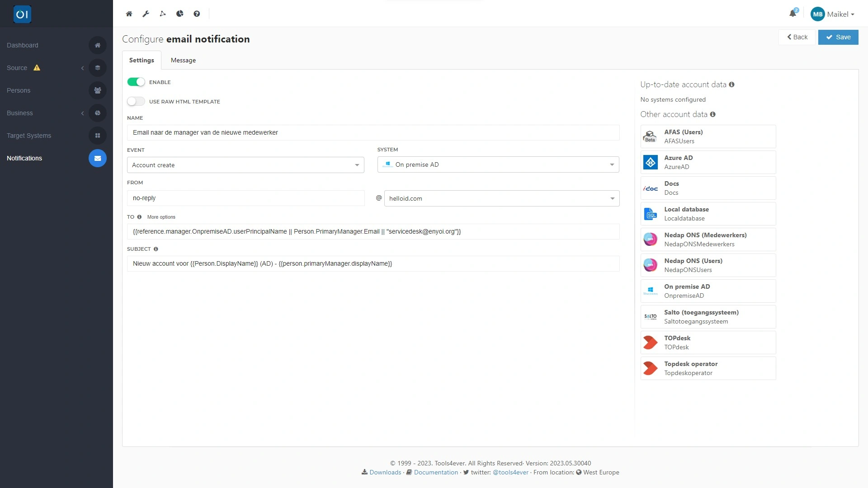The width and height of the screenshot is (868, 488).
Task: Turn on Use Raw HTML Template toggle
Action: [136, 101]
